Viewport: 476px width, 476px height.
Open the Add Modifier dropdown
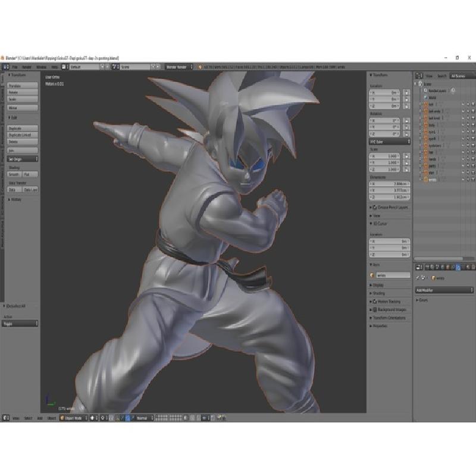pos(444,290)
